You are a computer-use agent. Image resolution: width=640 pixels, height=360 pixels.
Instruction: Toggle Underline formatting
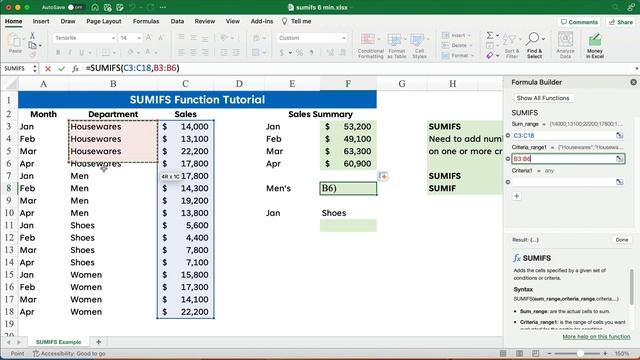point(82,52)
